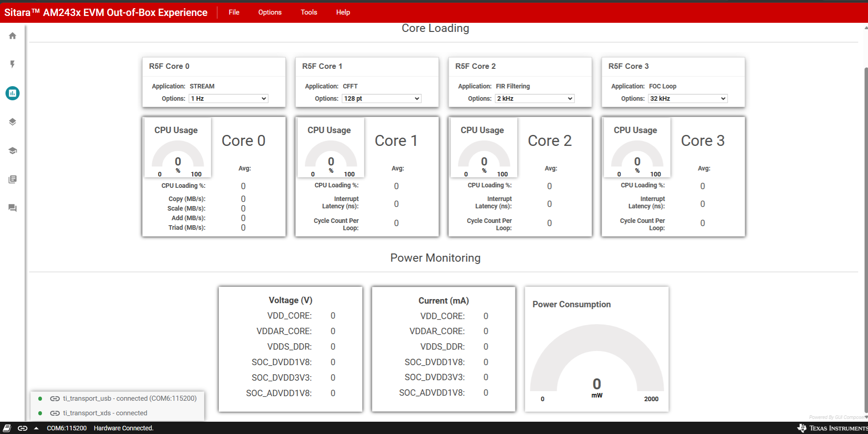Image resolution: width=868 pixels, height=434 pixels.
Task: Click the connection link icon in the status bar
Action: (x=22, y=428)
